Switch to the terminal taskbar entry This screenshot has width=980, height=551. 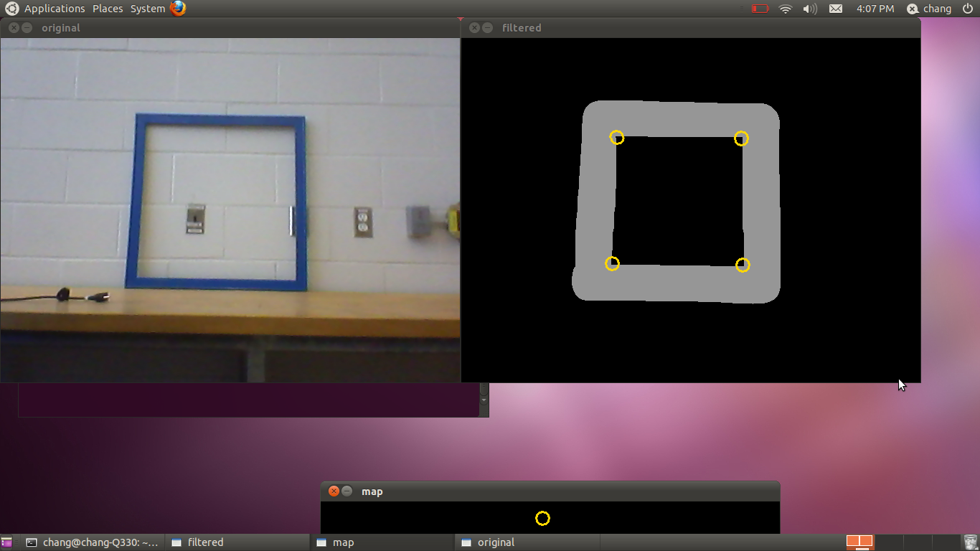coord(93,542)
